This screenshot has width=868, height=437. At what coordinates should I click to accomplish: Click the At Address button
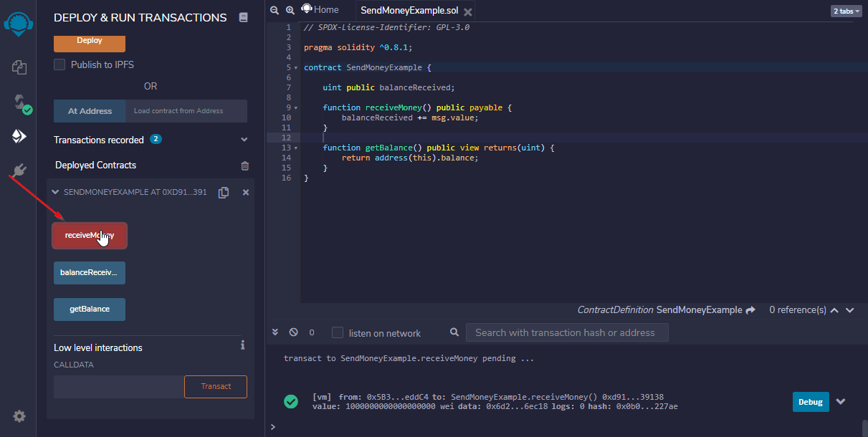point(90,111)
